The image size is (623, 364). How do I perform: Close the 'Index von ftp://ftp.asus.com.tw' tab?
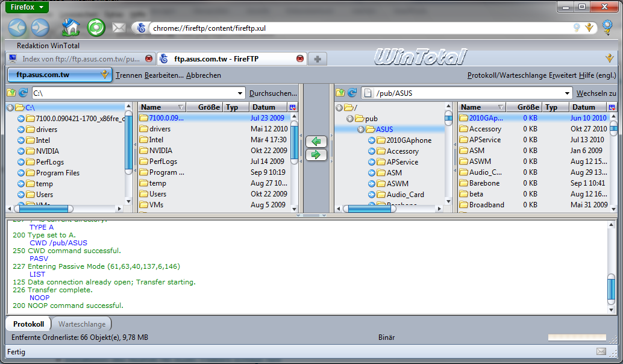pos(149,59)
